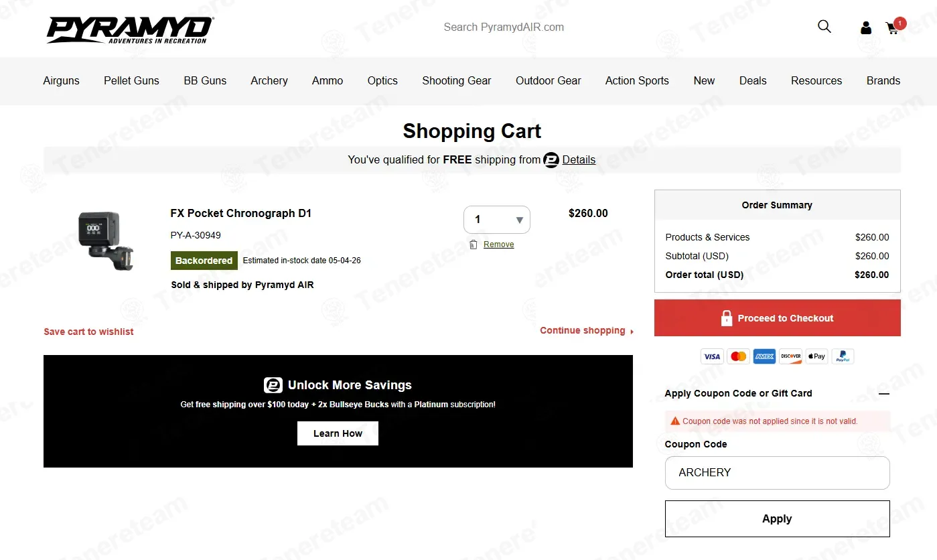The image size is (937, 560).
Task: Open the account profile icon
Action: tap(866, 27)
